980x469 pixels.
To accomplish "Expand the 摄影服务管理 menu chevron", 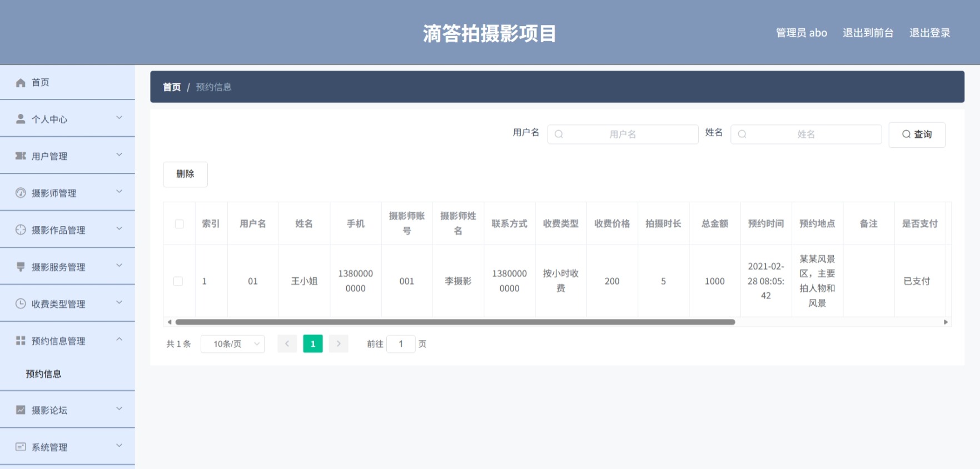I will [119, 266].
